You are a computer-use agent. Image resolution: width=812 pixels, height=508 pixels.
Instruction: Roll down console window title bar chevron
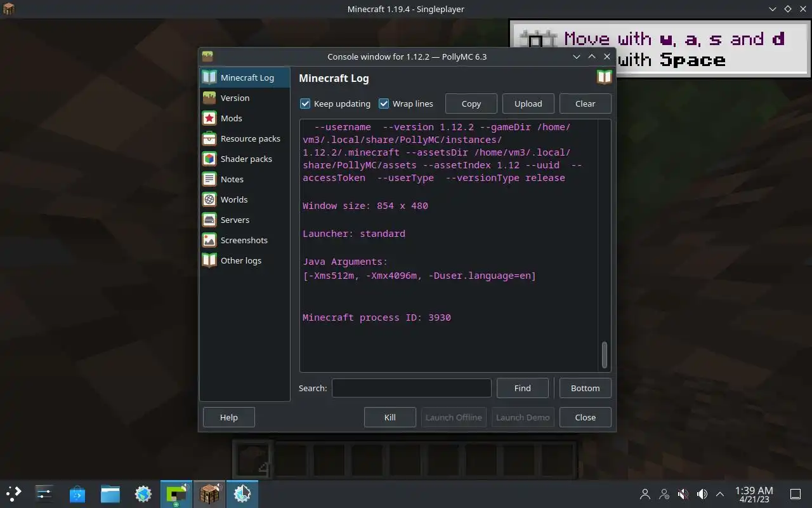(x=577, y=57)
